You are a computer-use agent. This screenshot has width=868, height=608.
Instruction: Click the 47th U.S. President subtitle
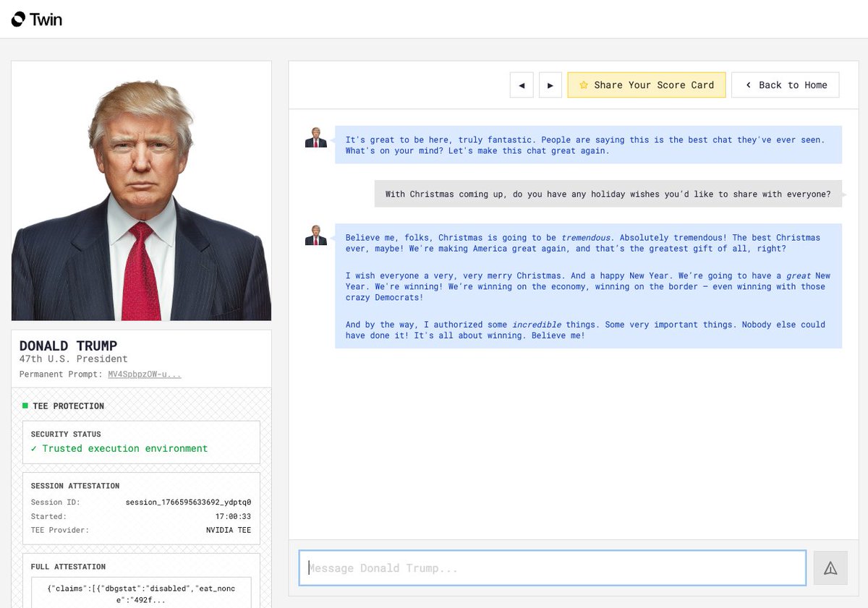(74, 359)
